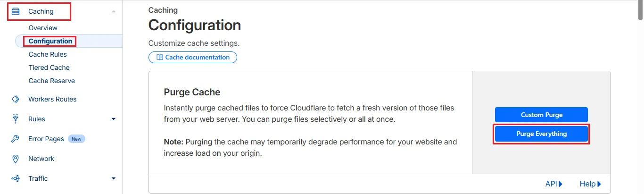This screenshot has width=644, height=194.
Task: Select Configuration in the Caching submenu
Action: pos(50,41)
